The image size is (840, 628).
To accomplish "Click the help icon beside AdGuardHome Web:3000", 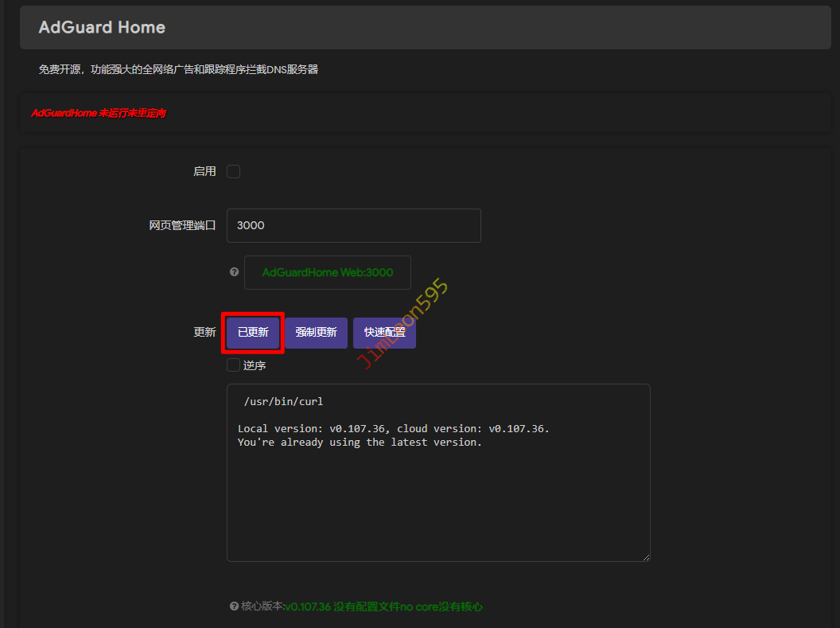I will click(234, 272).
